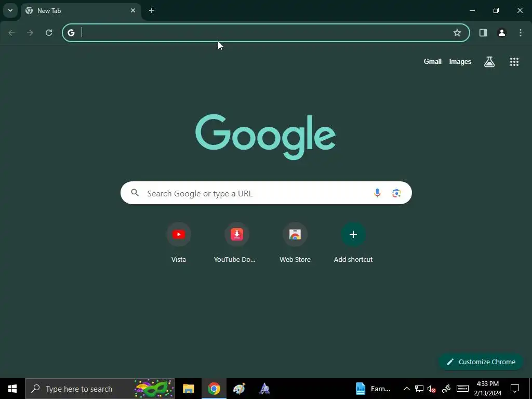Select the New Tab tab
This screenshot has height=399, width=532.
click(81, 10)
